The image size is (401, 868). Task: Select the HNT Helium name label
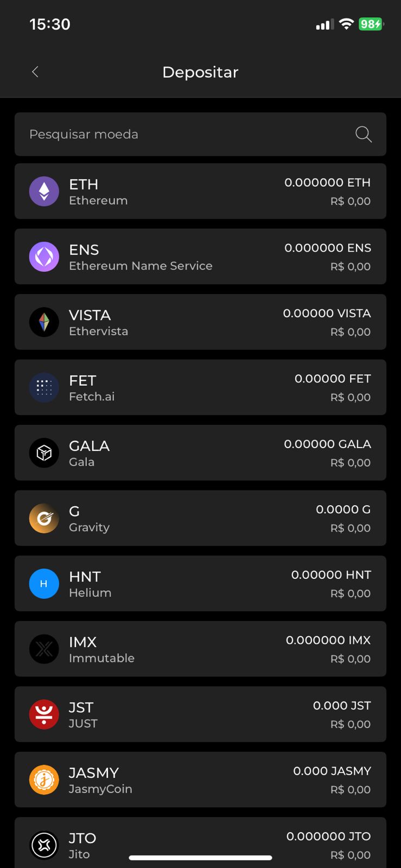click(x=90, y=584)
